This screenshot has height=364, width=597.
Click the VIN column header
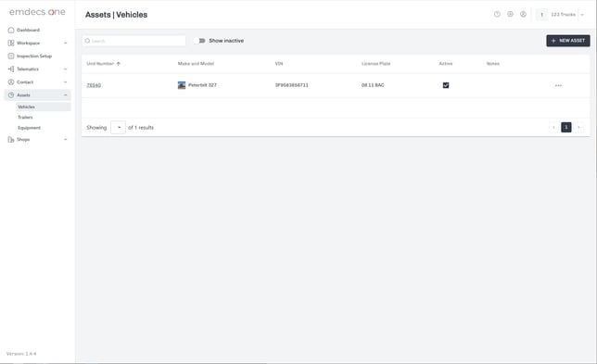tap(279, 64)
